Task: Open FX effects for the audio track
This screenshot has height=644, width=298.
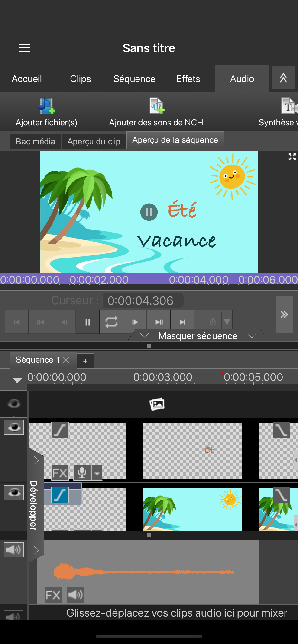Action: pyautogui.click(x=53, y=595)
